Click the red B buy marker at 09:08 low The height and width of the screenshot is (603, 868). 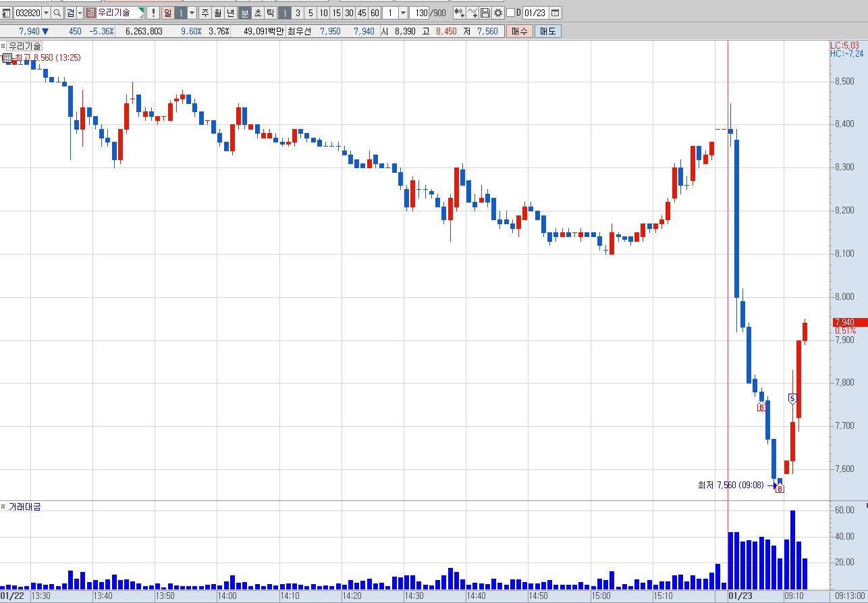tap(780, 489)
